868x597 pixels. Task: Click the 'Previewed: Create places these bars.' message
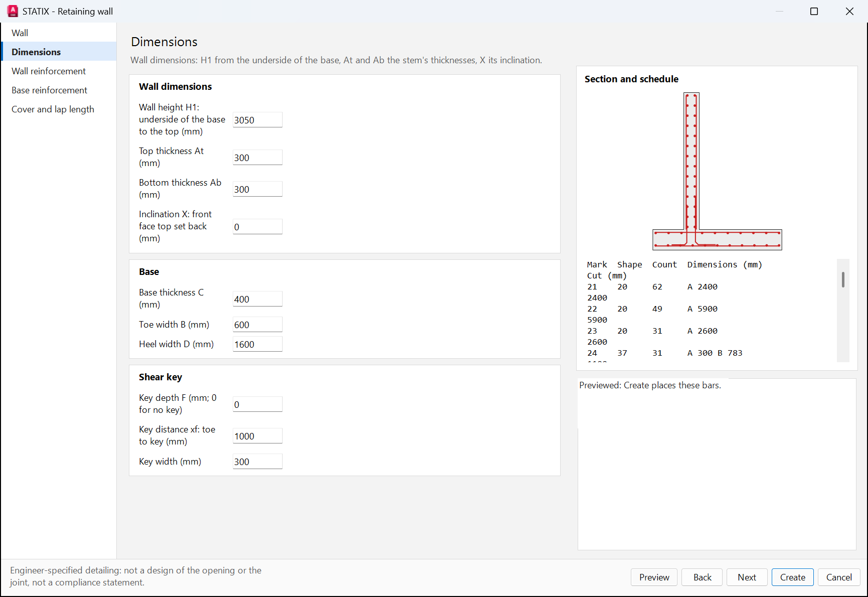pyautogui.click(x=650, y=385)
